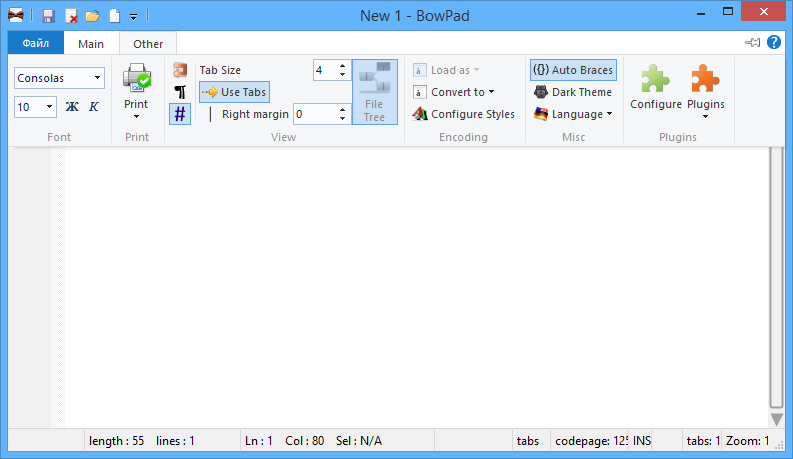Switch to the Main ribbon tab
793x459 pixels.
click(x=91, y=44)
